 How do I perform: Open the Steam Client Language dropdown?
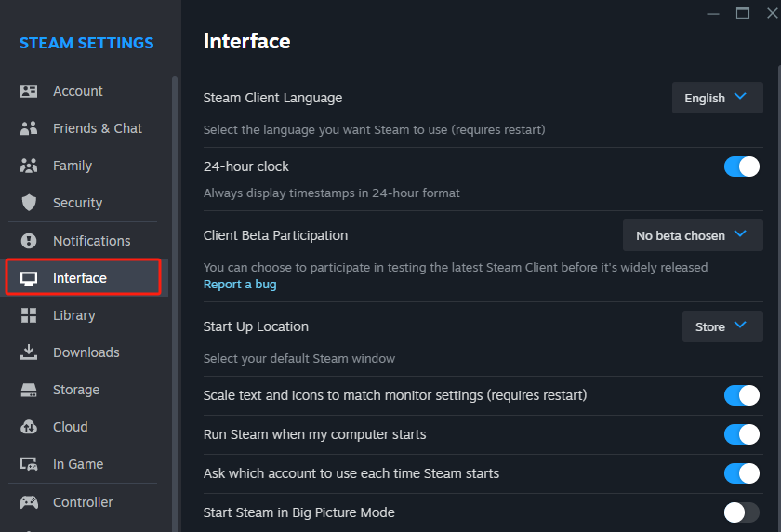pyautogui.click(x=717, y=98)
